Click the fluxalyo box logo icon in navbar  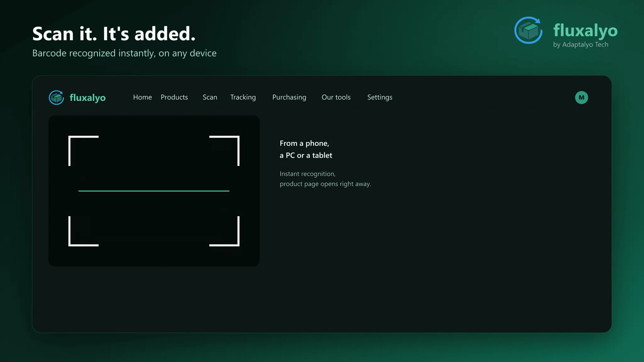(56, 97)
